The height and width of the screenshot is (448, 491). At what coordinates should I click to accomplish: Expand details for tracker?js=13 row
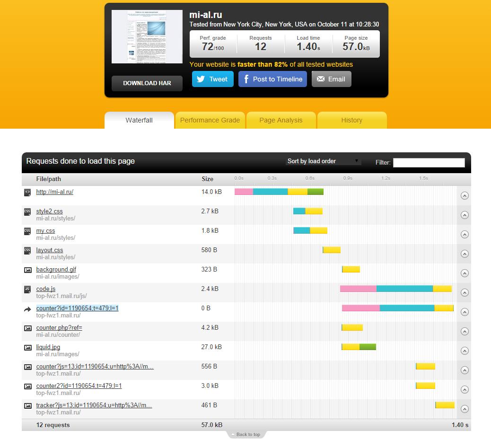[x=465, y=409]
